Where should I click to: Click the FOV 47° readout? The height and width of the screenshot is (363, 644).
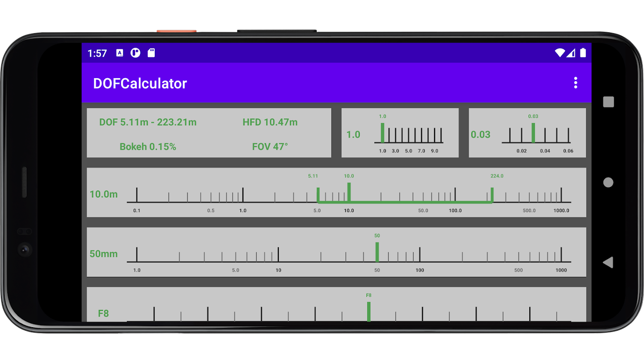[270, 147]
